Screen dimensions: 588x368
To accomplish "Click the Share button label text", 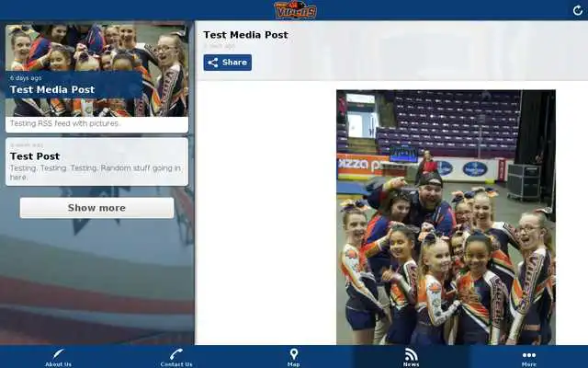I will [x=234, y=63].
